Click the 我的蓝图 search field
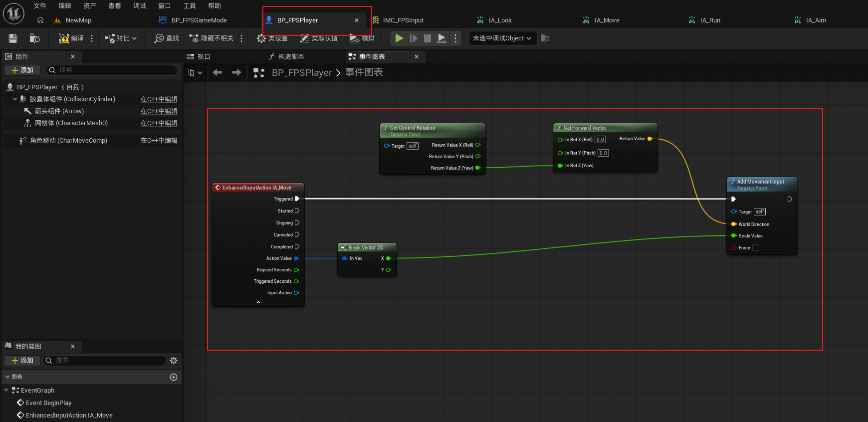This screenshot has width=868, height=422. pos(104,361)
